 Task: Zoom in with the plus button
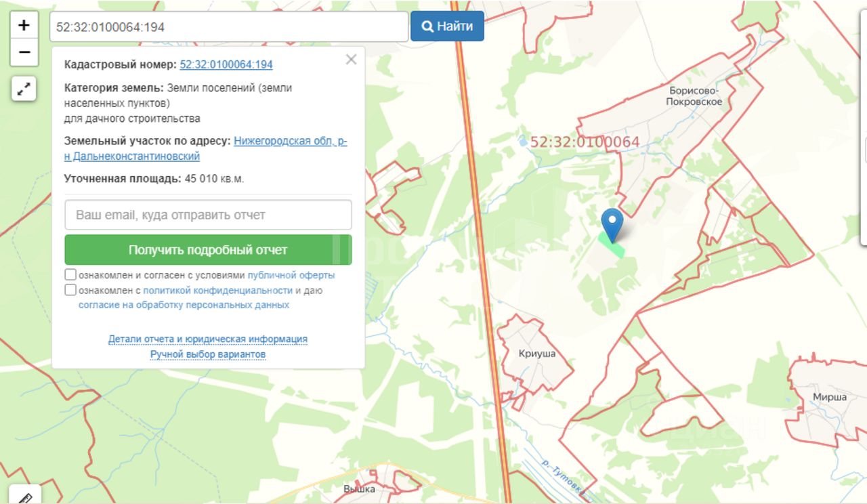point(24,26)
